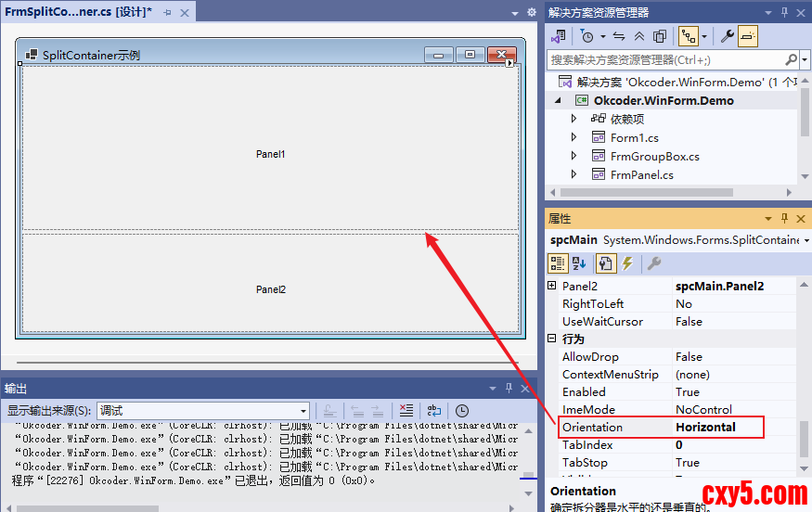812x512 pixels.
Task: Click the Show All Files icon
Action: (660, 36)
